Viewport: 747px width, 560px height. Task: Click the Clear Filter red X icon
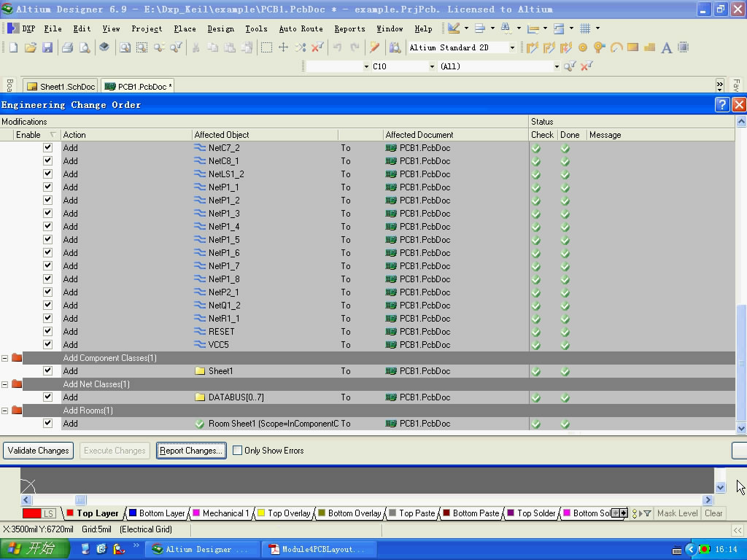point(317,47)
